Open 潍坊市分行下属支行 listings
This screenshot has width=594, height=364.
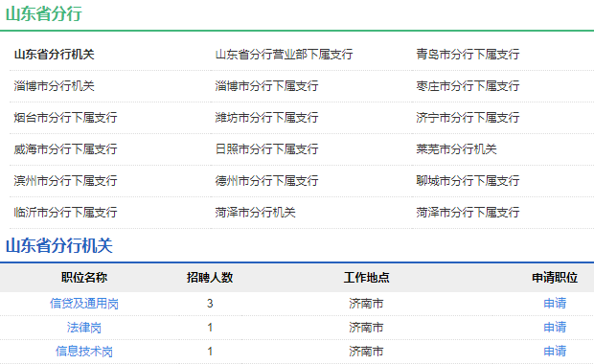click(266, 118)
